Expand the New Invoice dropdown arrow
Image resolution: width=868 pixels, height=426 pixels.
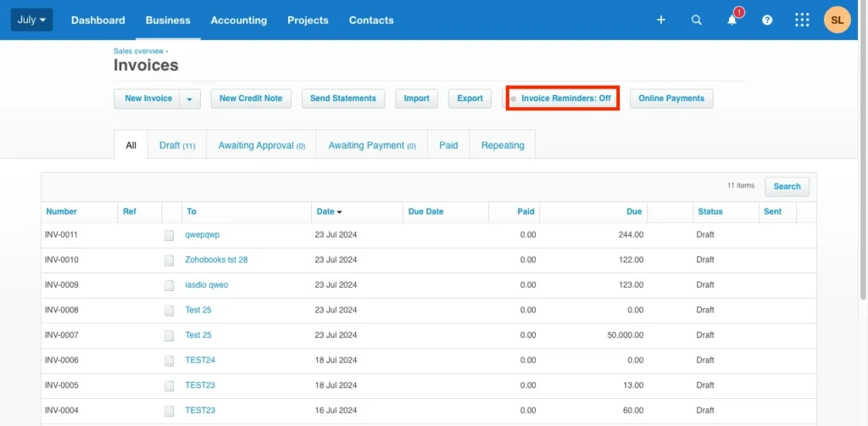(189, 98)
